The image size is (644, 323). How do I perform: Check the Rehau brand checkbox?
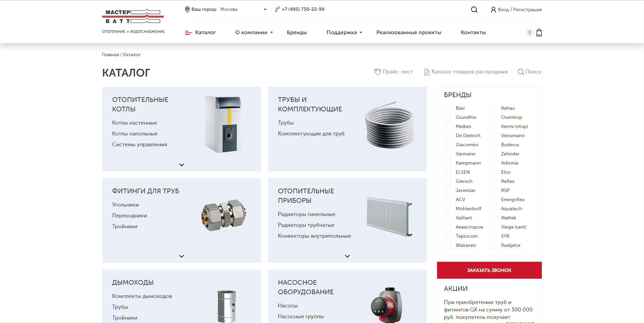(x=493, y=108)
